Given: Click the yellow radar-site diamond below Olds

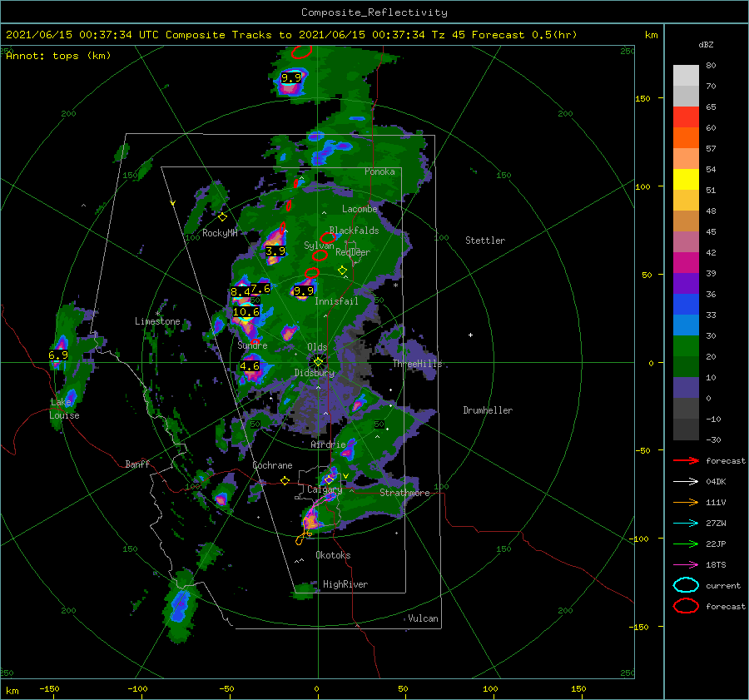Looking at the screenshot, I should pos(318,362).
